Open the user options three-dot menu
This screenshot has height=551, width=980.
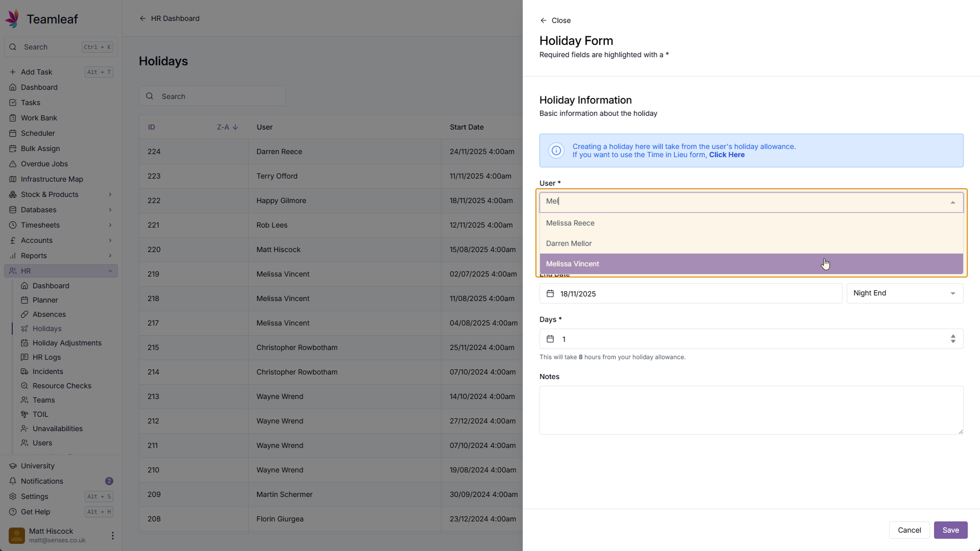(112, 536)
